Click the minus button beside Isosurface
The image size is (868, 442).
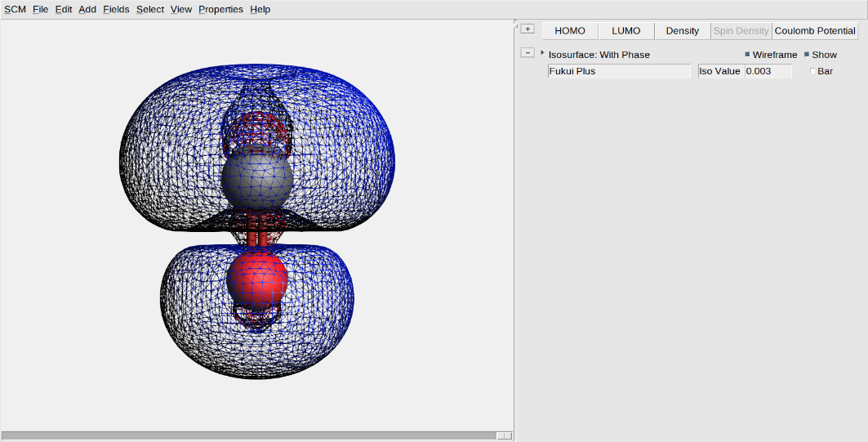[x=527, y=53]
